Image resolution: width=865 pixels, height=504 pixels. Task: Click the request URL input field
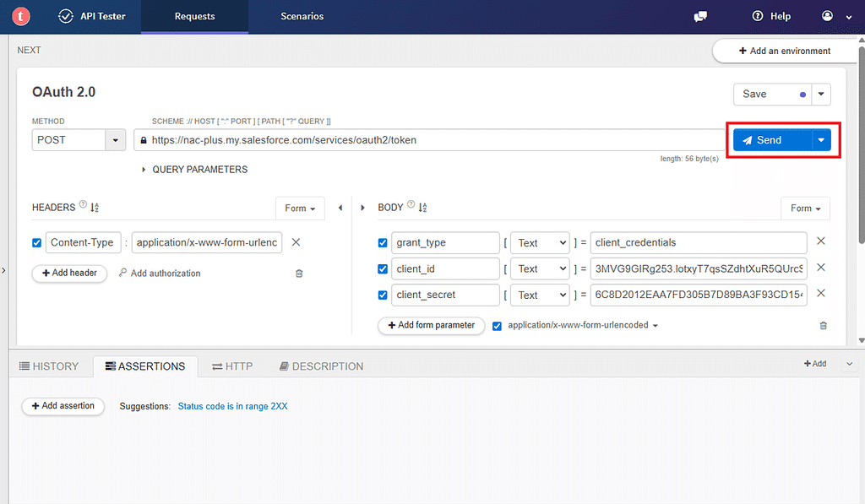click(x=429, y=140)
